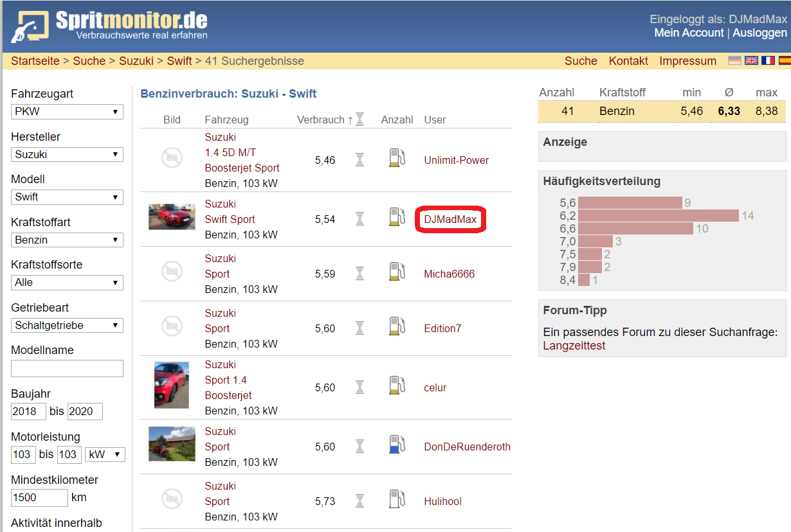This screenshot has width=791, height=532.
Task: Open the Getriebeart dropdown
Action: 67,325
